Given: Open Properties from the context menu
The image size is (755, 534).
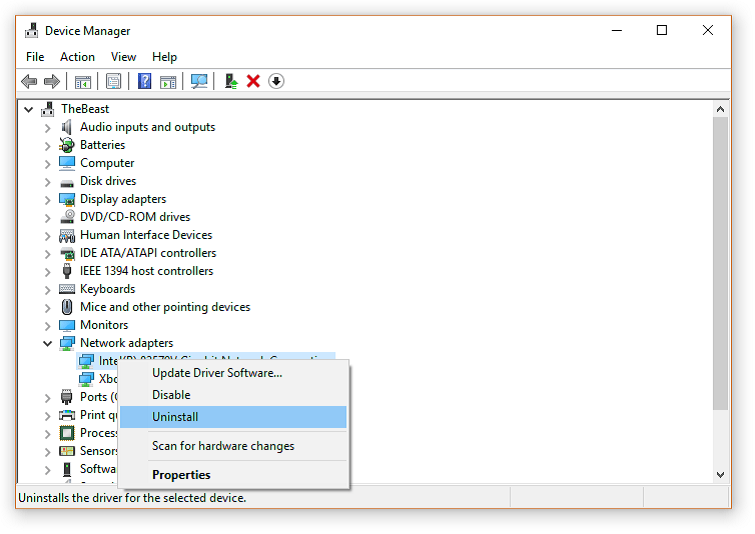Looking at the screenshot, I should pyautogui.click(x=181, y=475).
